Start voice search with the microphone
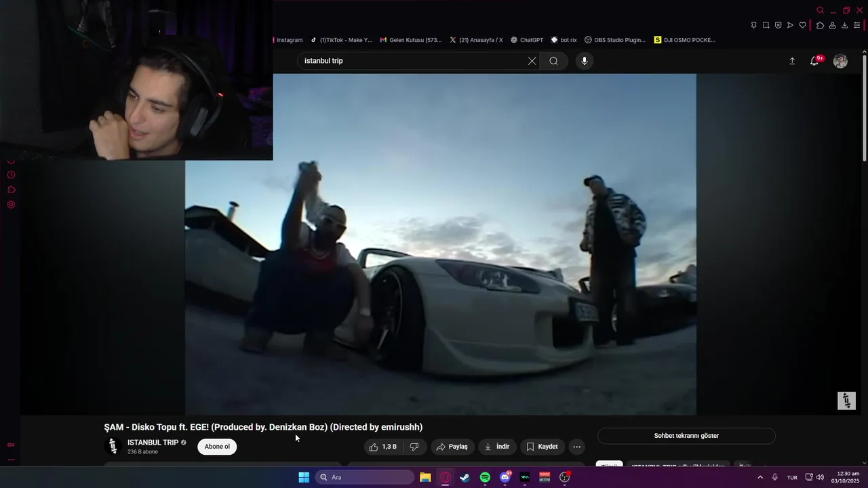This screenshot has width=868, height=488. click(x=585, y=61)
